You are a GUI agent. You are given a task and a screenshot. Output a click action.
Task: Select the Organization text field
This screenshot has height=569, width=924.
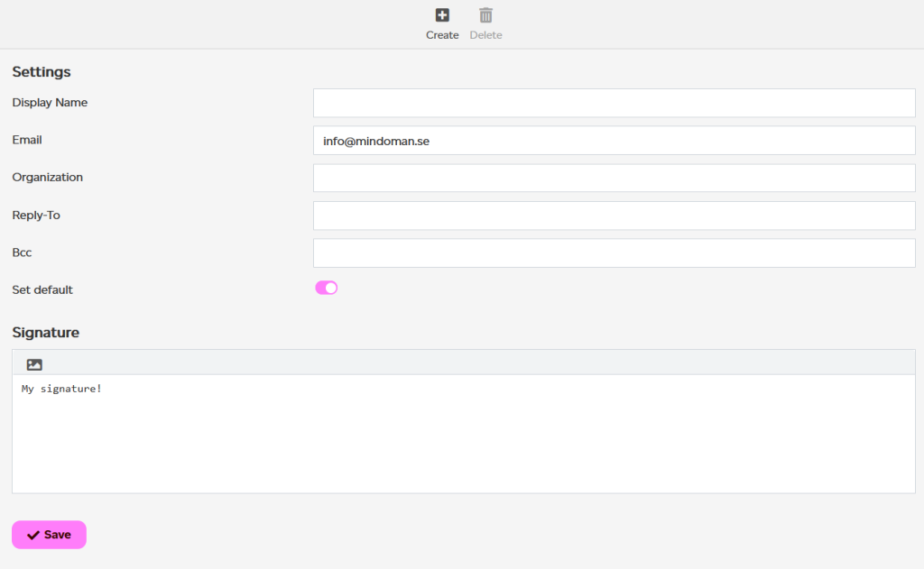click(614, 178)
